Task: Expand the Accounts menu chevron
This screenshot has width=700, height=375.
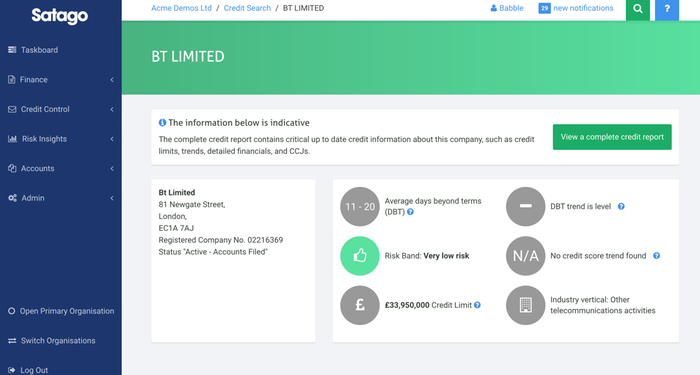Action: coord(112,168)
